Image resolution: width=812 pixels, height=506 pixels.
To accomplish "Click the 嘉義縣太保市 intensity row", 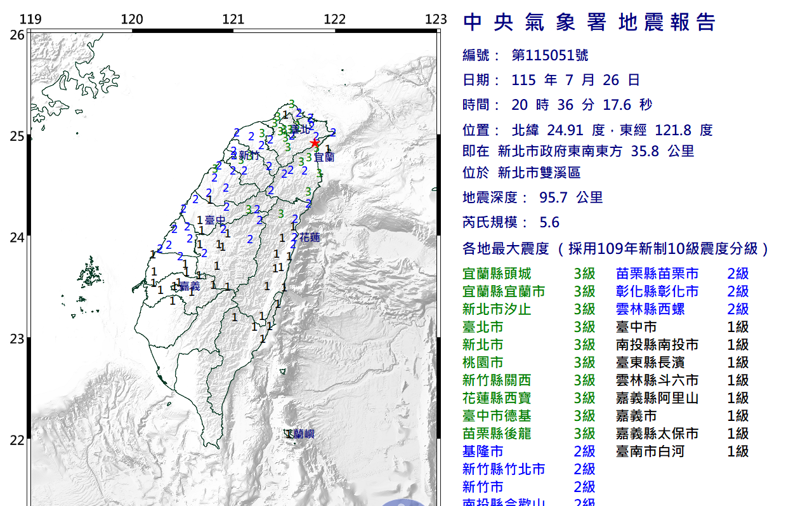I will (683, 434).
